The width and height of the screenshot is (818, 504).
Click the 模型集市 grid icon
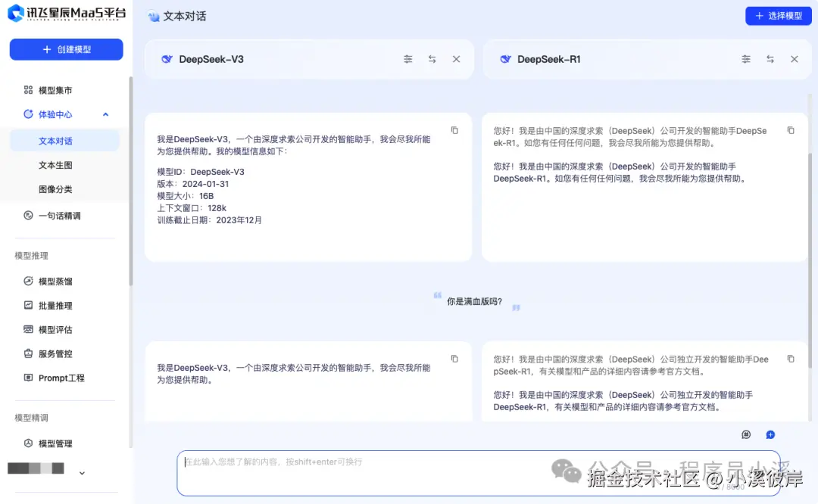tap(28, 89)
